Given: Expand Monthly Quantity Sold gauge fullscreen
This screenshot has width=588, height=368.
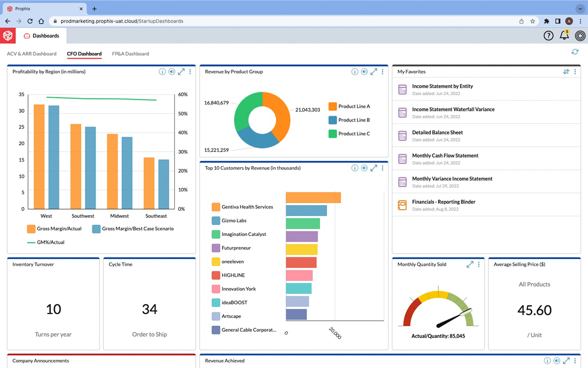Looking at the screenshot, I should [x=470, y=265].
